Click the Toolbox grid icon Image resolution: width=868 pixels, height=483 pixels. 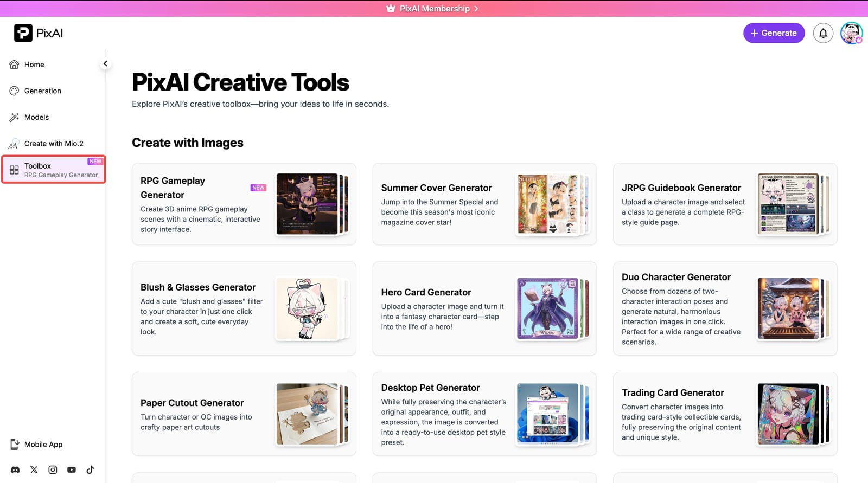tap(15, 170)
